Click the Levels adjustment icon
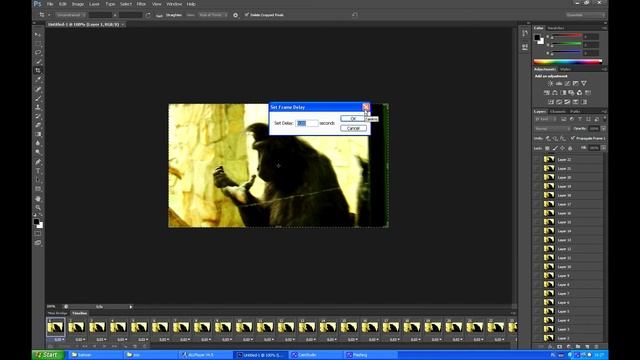Viewport: 640px width, 360px height. (x=559, y=83)
